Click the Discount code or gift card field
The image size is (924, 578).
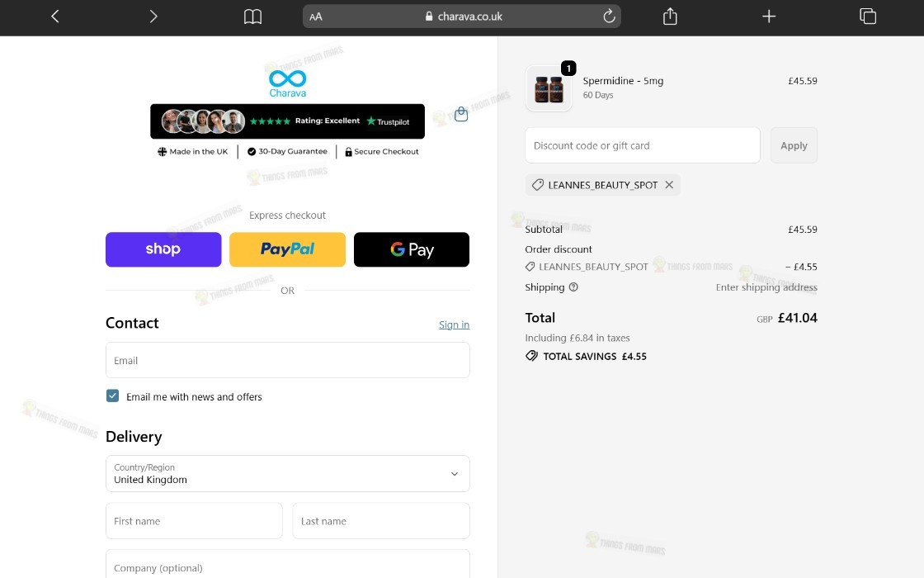tap(643, 145)
